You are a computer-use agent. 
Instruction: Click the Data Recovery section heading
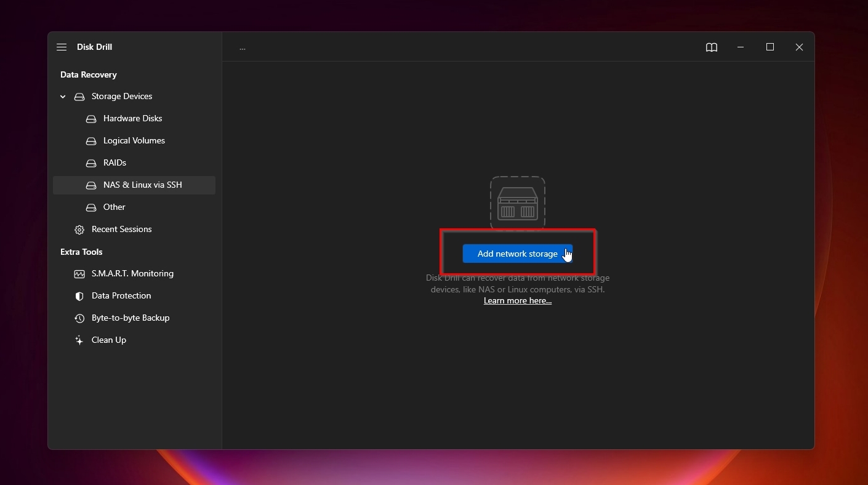tap(89, 74)
